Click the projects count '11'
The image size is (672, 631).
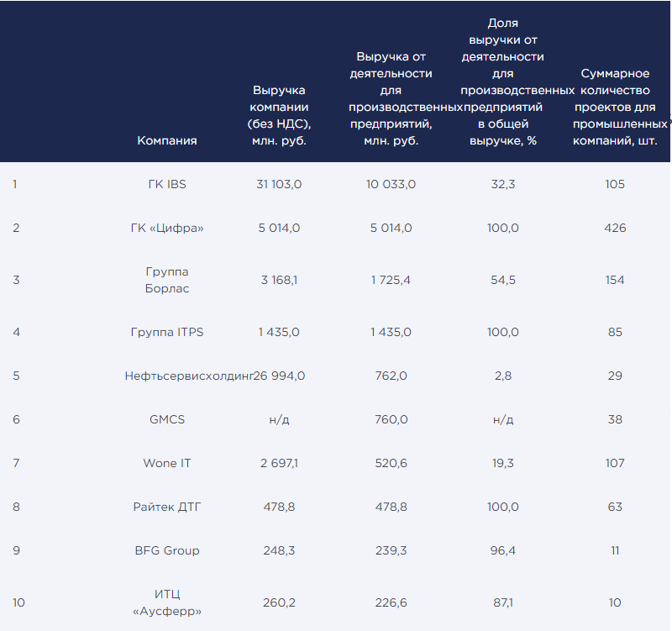pyautogui.click(x=615, y=551)
